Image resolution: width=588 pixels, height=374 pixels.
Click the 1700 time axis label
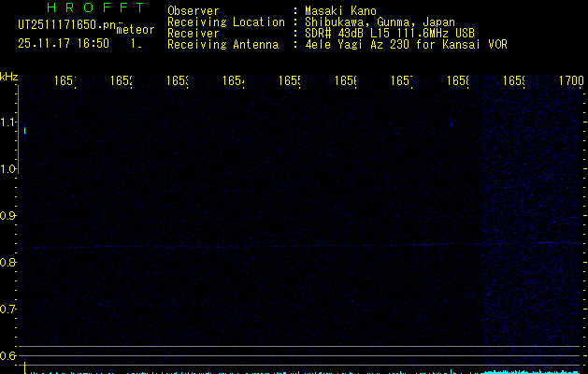[571, 80]
